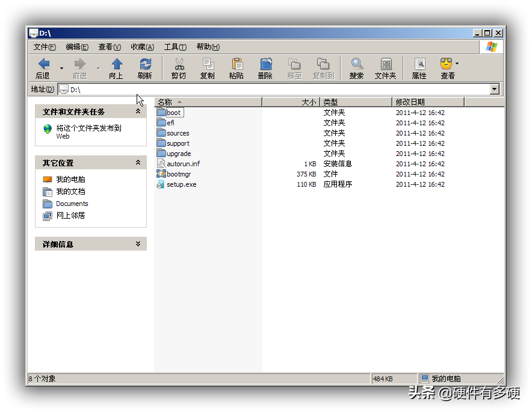Click the Paste (粘贴) clipboard icon
Screen dimensions: 532x412
pyautogui.click(x=237, y=64)
